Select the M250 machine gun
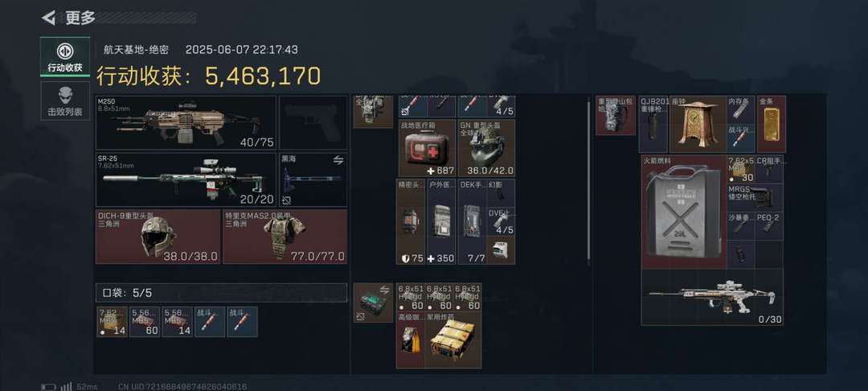The height and width of the screenshot is (391, 868). [186, 122]
